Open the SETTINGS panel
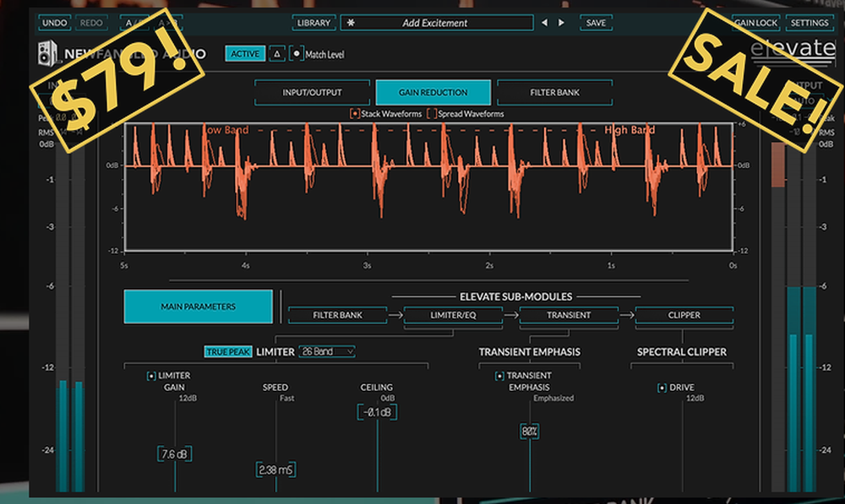 coord(809,23)
